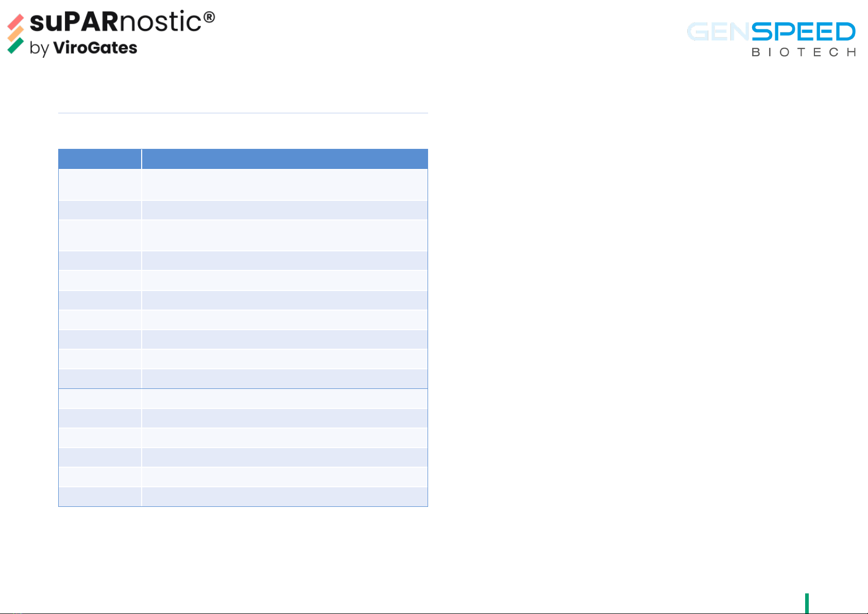
Task: Select the wide blue table header cell
Action: click(x=285, y=159)
